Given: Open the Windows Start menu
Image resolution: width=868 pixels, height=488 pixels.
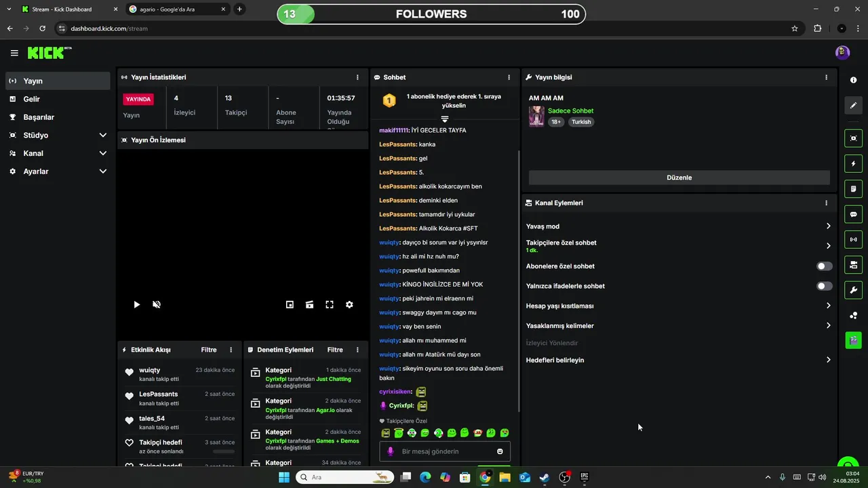Looking at the screenshot, I should point(284,477).
